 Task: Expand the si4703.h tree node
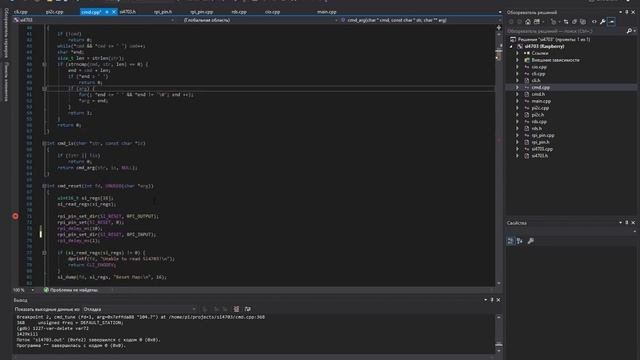click(517, 156)
